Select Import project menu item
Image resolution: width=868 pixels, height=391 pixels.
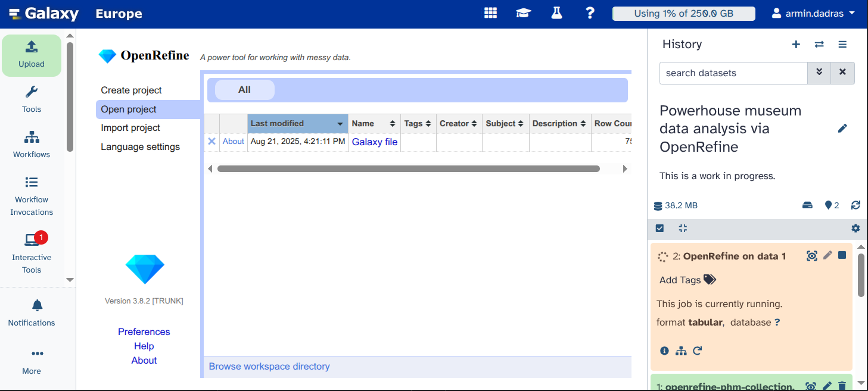point(130,128)
